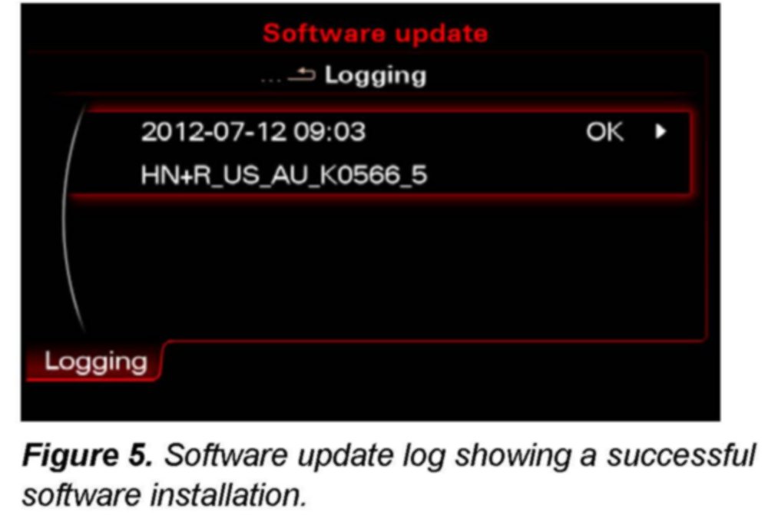Click the bold Figure 5. caption label
The image size is (778, 532).
[x=88, y=455]
